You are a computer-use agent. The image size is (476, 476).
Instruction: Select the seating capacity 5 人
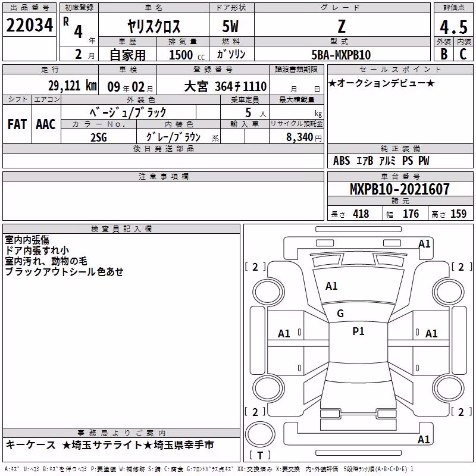pyautogui.click(x=256, y=113)
